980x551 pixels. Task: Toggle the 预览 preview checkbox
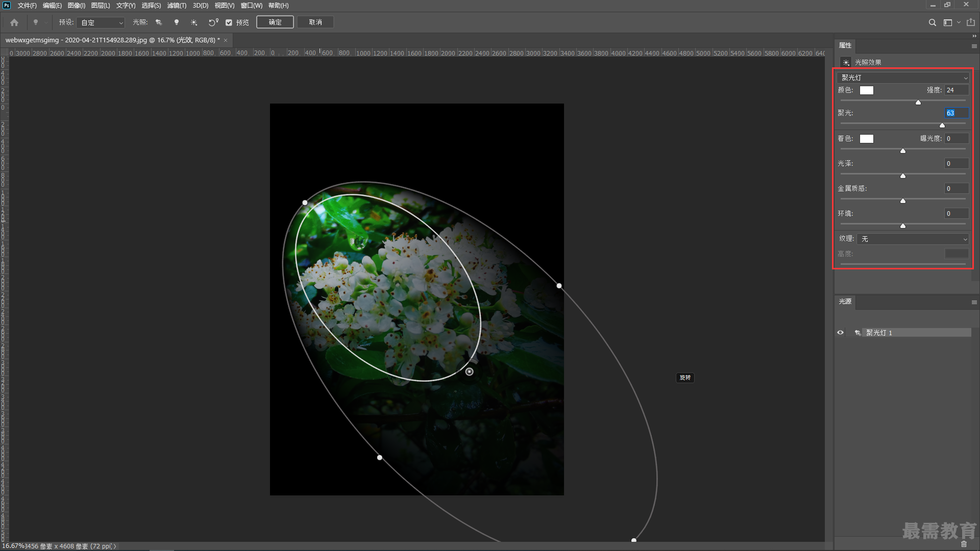click(229, 22)
